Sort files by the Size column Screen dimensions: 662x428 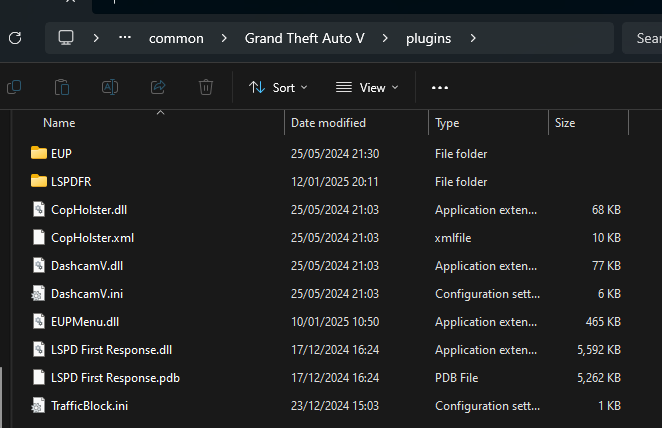565,123
